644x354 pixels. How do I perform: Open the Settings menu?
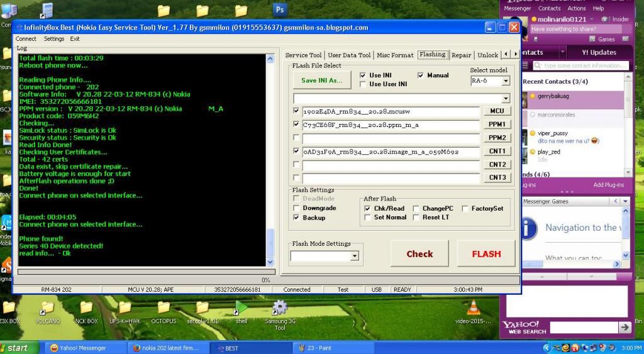(53, 39)
